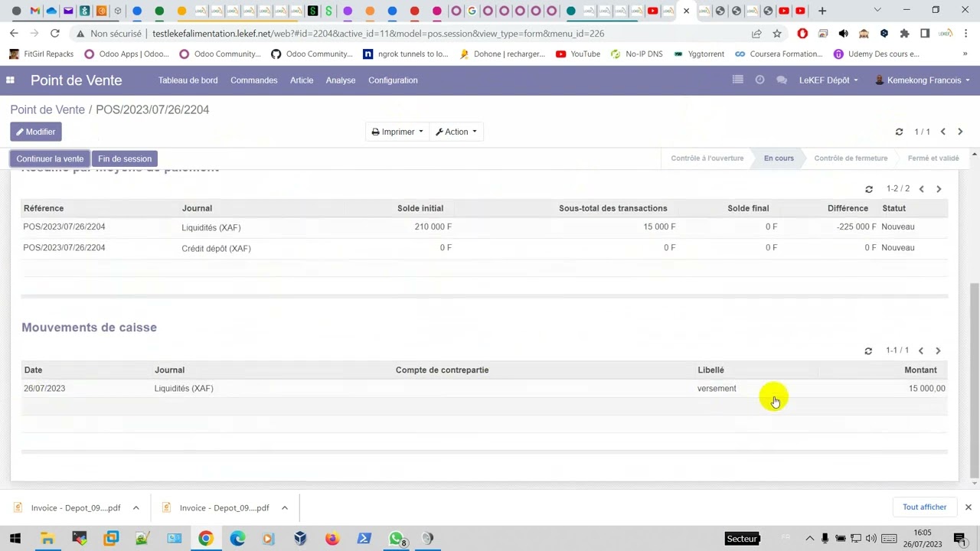This screenshot has height=551, width=980.
Task: Select Fermé et validé status step
Action: 933,158
